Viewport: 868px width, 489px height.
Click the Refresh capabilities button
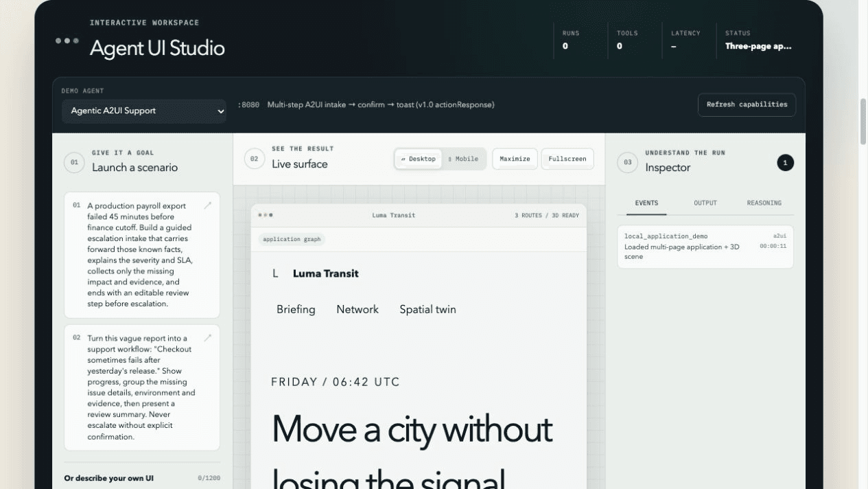747,104
